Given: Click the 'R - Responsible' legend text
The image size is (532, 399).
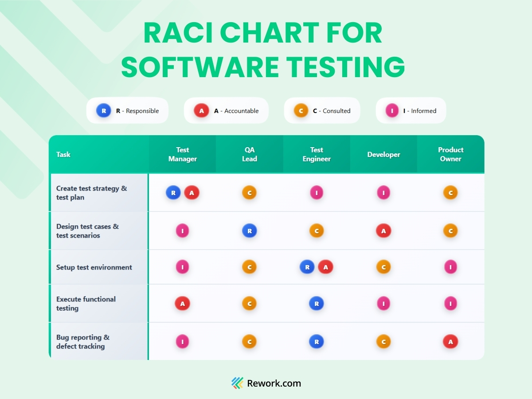Looking at the screenshot, I should tap(137, 111).
